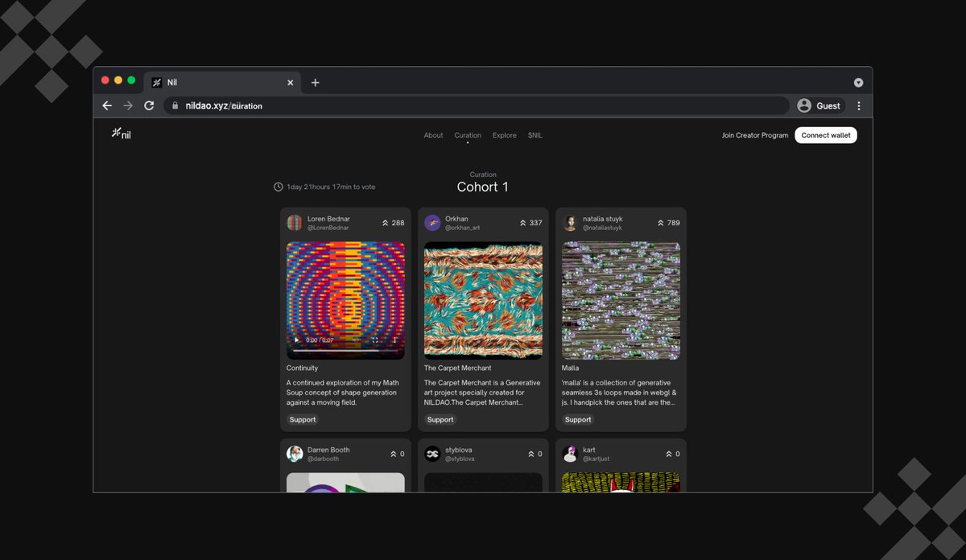The width and height of the screenshot is (966, 560).
Task: Click @orkhan_art handle
Action: (x=463, y=228)
